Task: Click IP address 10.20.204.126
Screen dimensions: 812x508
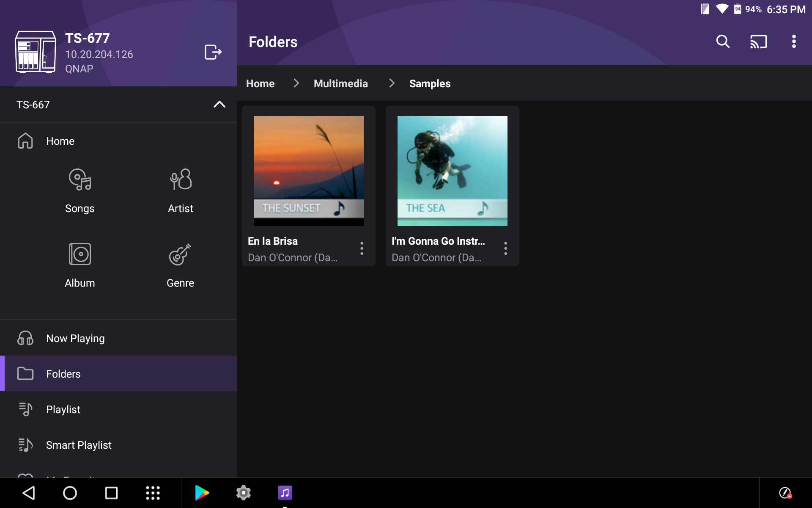Action: pos(99,54)
